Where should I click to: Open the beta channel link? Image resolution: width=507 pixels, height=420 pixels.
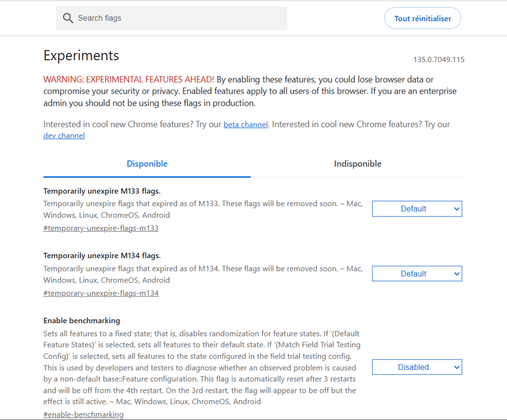(245, 124)
